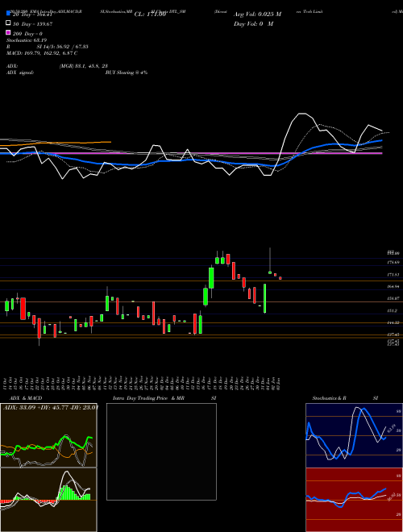Click the ADX & MACD panel title
The image size is (403, 532).
click(x=26, y=398)
